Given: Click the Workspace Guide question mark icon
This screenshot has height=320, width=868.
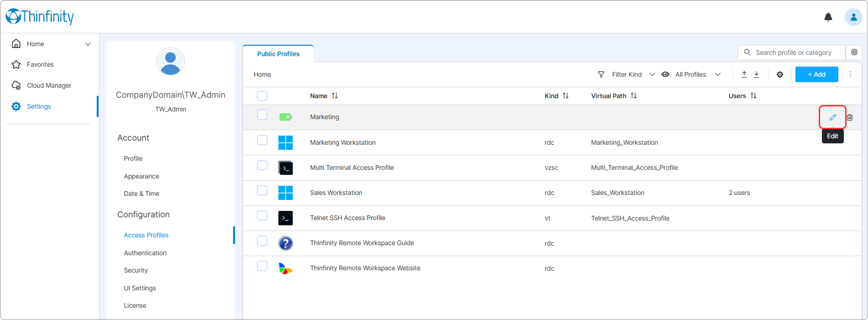Looking at the screenshot, I should [285, 243].
